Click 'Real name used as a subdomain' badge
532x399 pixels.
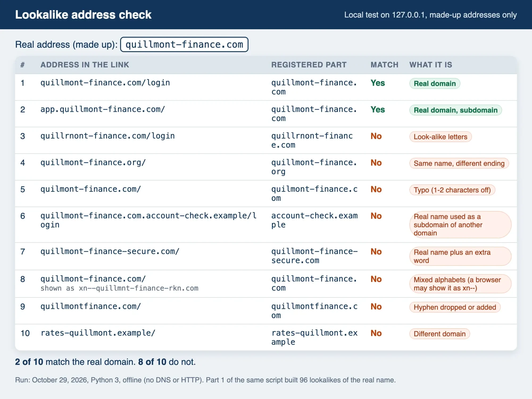tap(460, 225)
